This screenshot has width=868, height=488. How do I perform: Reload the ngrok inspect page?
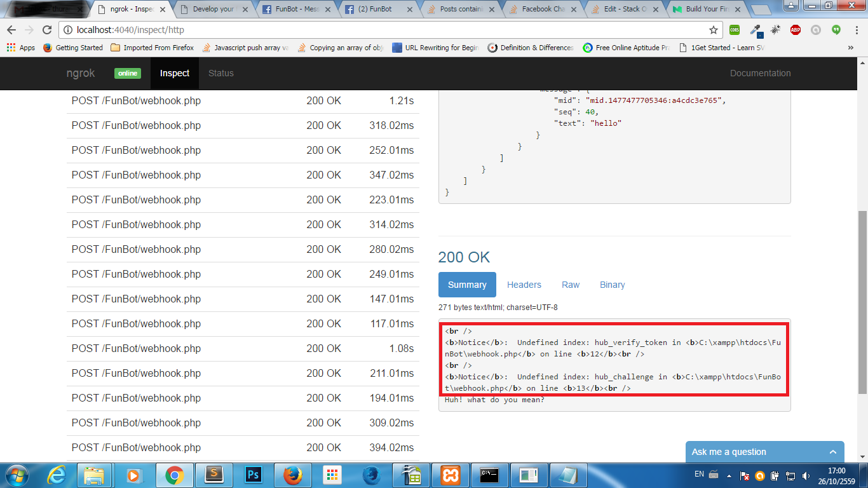pos(47,30)
